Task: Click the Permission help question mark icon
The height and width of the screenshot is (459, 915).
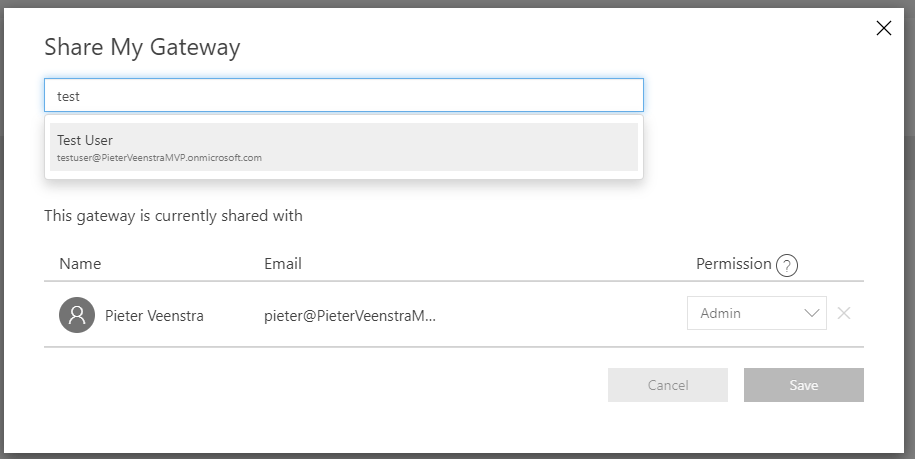Action: pyautogui.click(x=787, y=265)
